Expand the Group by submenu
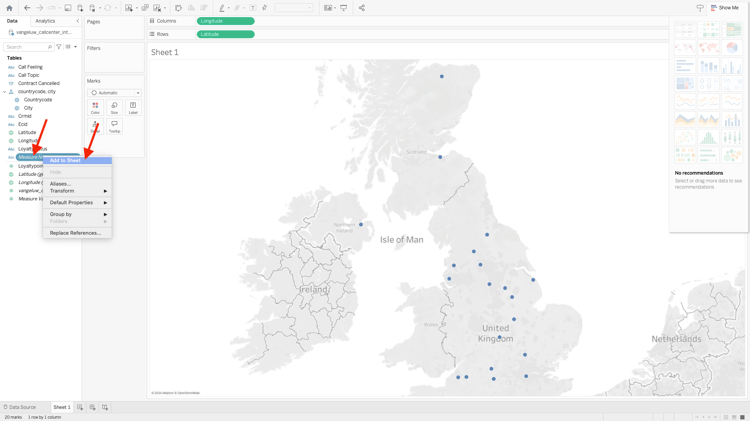Image resolution: width=750 pixels, height=421 pixels. [77, 214]
